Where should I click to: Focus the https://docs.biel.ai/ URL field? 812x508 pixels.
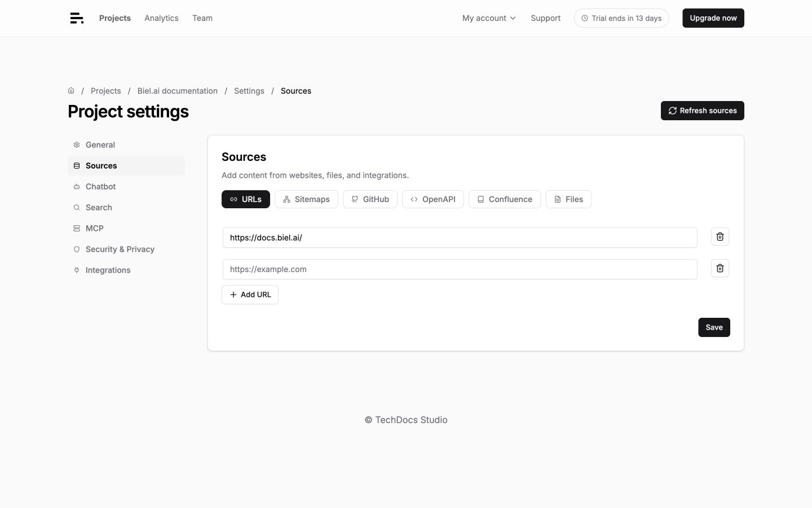point(460,238)
